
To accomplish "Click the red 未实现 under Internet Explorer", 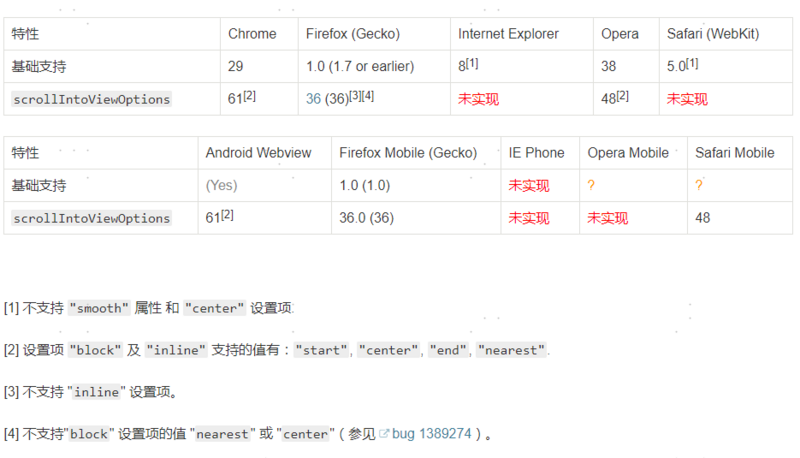I will pyautogui.click(x=478, y=99).
